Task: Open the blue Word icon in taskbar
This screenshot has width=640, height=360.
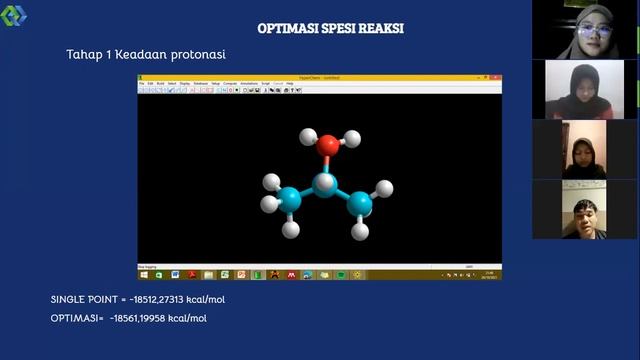Action: tap(175, 275)
